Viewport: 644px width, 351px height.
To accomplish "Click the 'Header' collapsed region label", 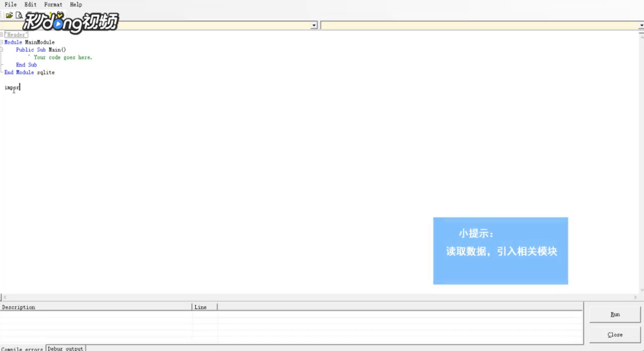I will pyautogui.click(x=16, y=35).
